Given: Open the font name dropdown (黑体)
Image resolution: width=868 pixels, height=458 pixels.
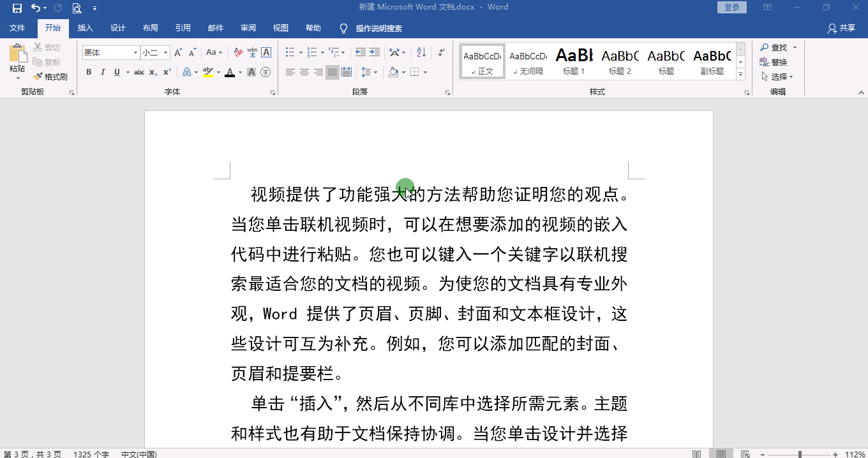Looking at the screenshot, I should (x=135, y=53).
